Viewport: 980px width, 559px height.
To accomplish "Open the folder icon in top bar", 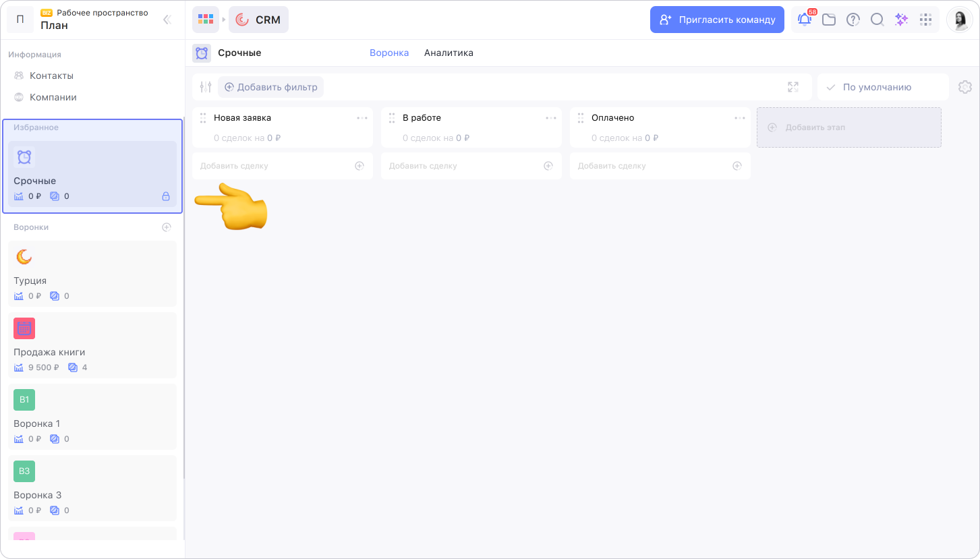I will [x=829, y=20].
